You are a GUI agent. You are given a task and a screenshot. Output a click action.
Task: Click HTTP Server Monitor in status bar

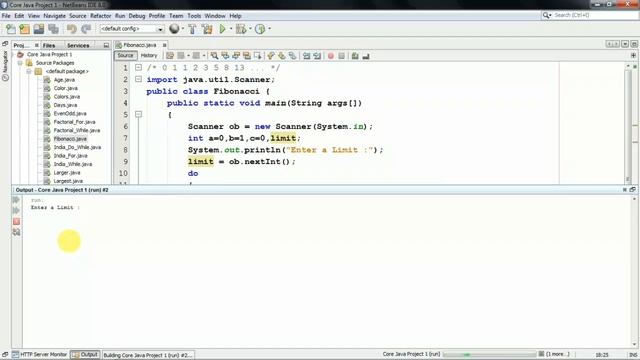click(x=40, y=355)
